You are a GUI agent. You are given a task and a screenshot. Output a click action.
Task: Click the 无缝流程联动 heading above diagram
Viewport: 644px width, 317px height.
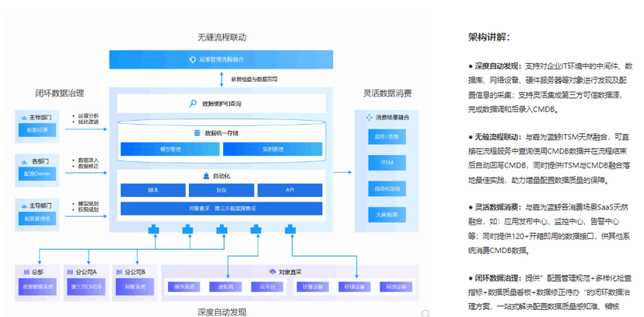coord(222,38)
